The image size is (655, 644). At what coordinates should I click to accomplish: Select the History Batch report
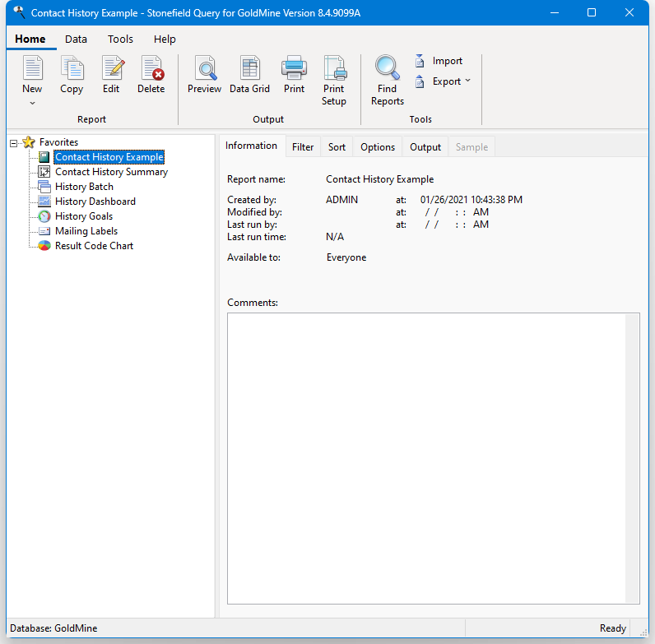pyautogui.click(x=84, y=187)
